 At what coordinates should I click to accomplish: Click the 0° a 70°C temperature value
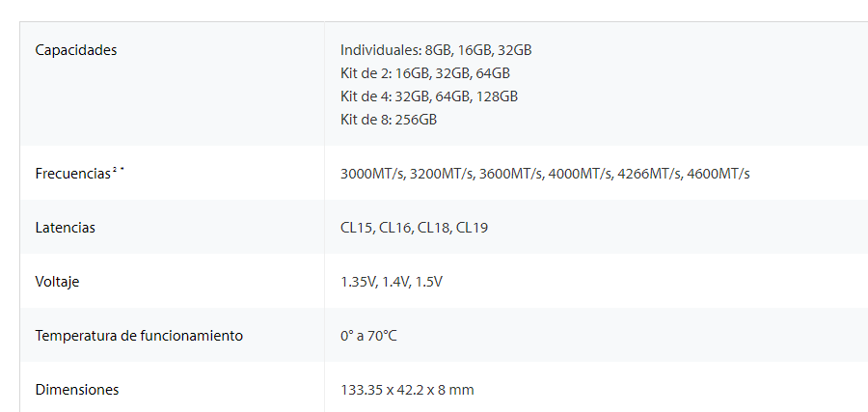tap(368, 336)
